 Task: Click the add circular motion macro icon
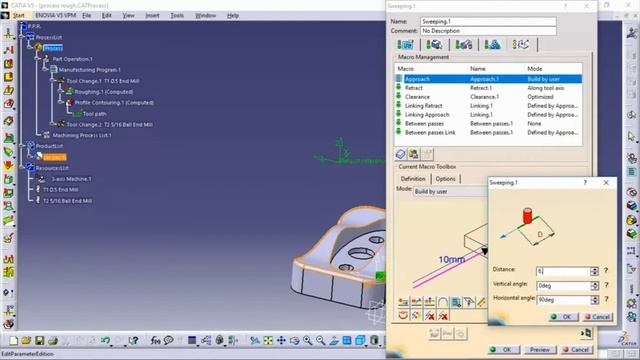[443, 302]
